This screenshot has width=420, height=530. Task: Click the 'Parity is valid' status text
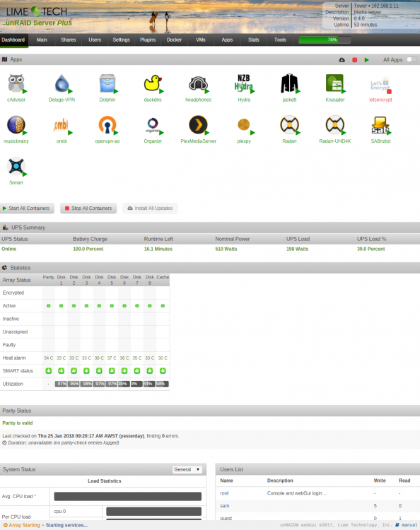[18, 423]
